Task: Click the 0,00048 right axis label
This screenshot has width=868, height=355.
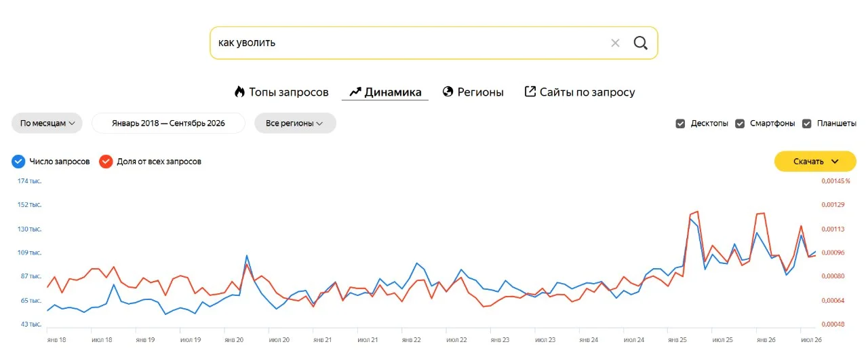Action: (833, 324)
